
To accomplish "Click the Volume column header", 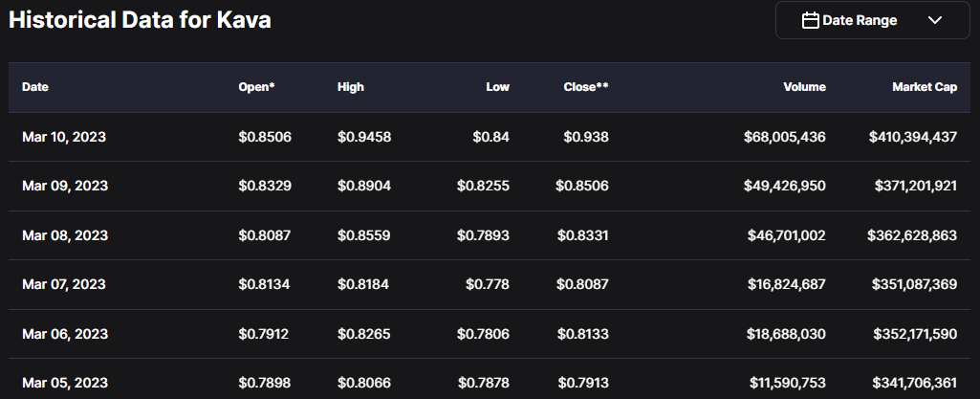I will [x=804, y=87].
